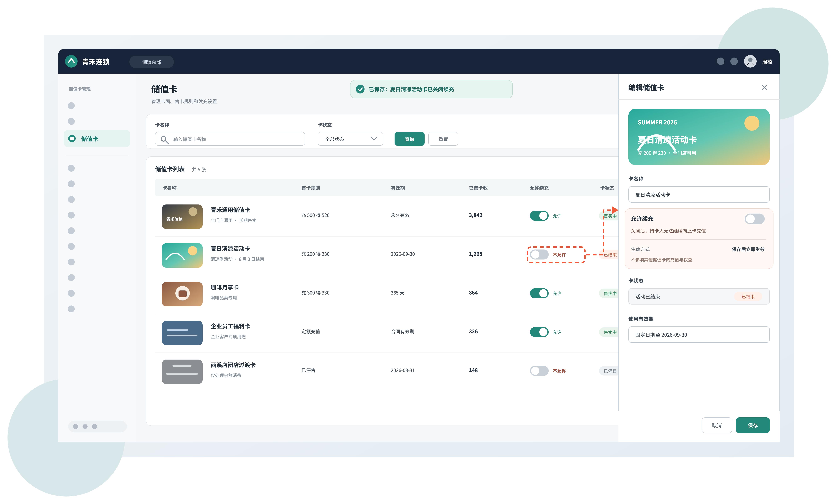Click the 保存后立即生效 value text
This screenshot has width=836, height=504.
(x=748, y=249)
